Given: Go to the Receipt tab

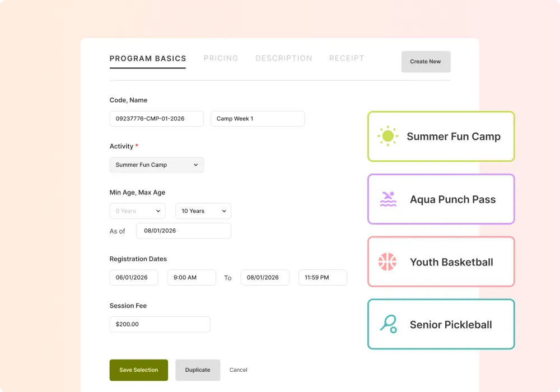Looking at the screenshot, I should [347, 58].
